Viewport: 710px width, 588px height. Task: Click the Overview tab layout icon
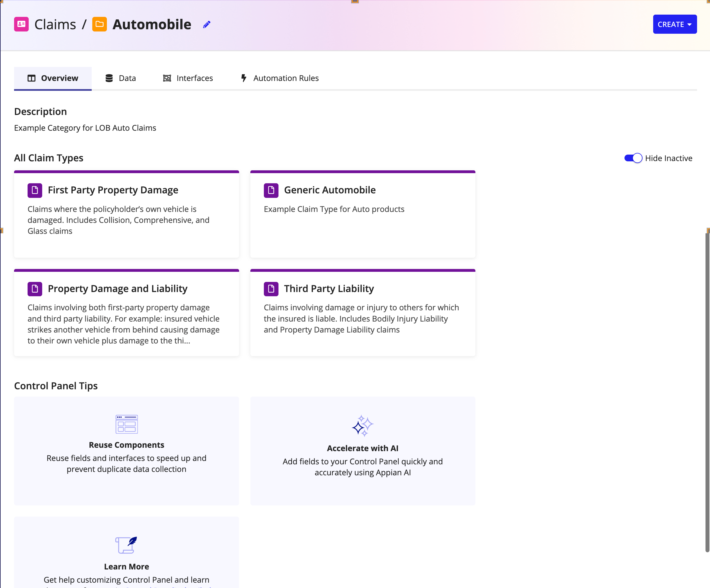point(32,78)
